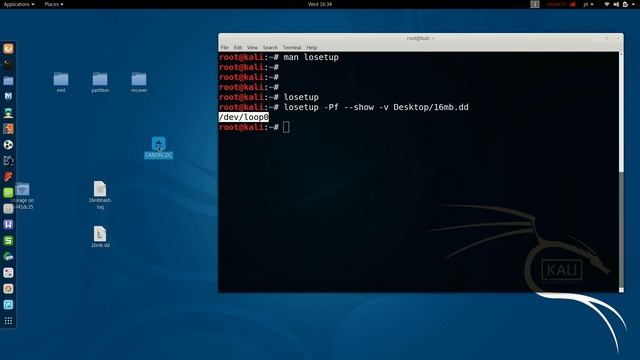Expand system menu arrow at top-right corner

pyautogui.click(x=633, y=4)
